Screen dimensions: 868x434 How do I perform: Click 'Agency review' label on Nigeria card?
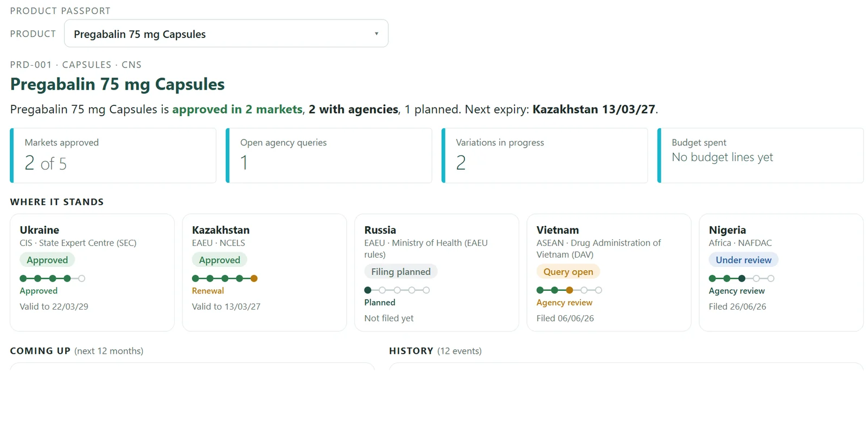click(736, 291)
